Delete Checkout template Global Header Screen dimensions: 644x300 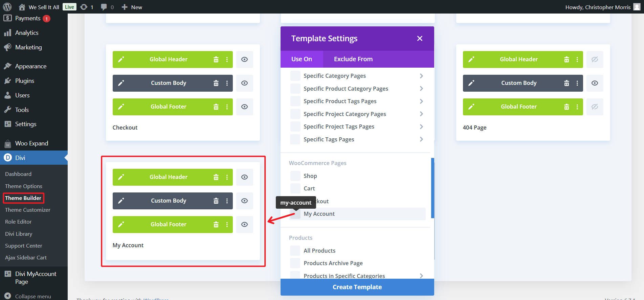216,60
